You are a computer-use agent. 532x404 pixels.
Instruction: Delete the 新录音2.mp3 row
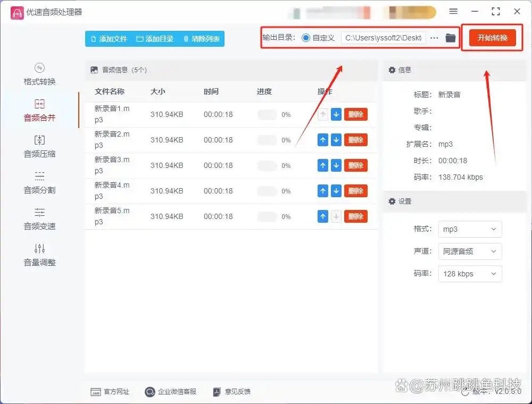pos(355,140)
